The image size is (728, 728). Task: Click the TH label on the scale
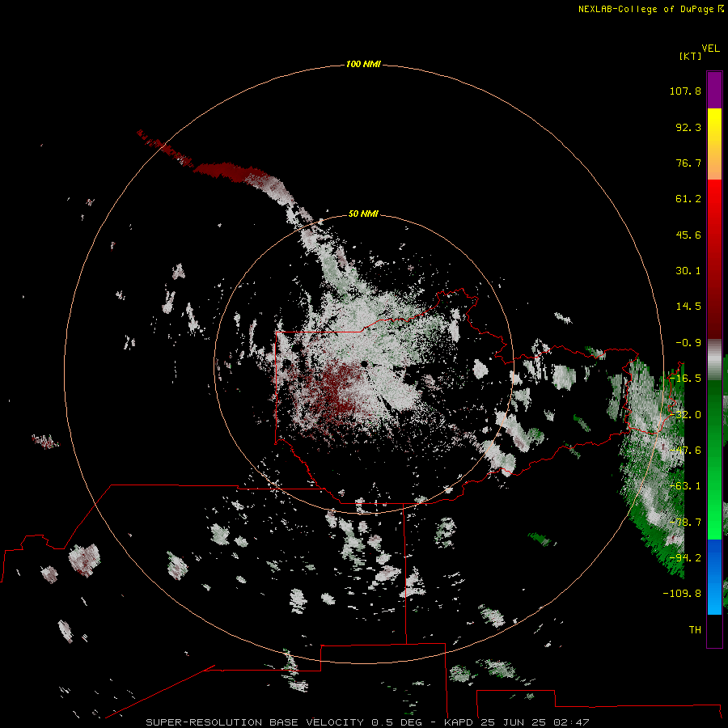pos(695,630)
